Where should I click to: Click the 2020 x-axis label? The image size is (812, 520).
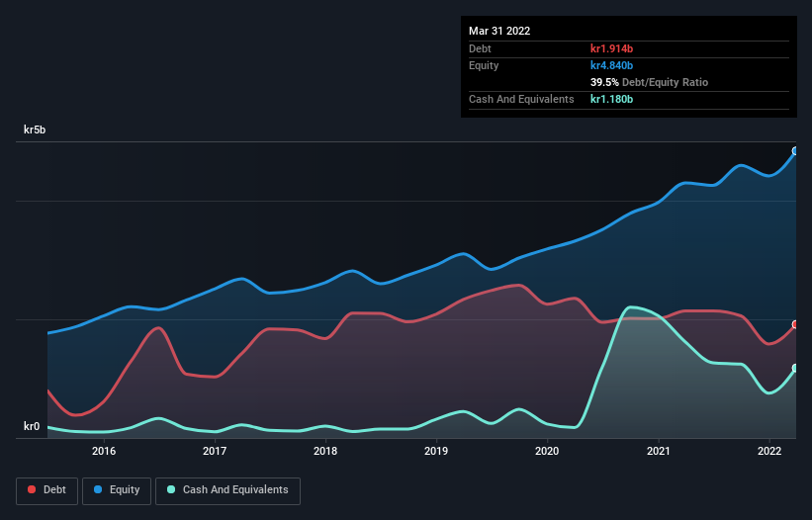click(547, 451)
